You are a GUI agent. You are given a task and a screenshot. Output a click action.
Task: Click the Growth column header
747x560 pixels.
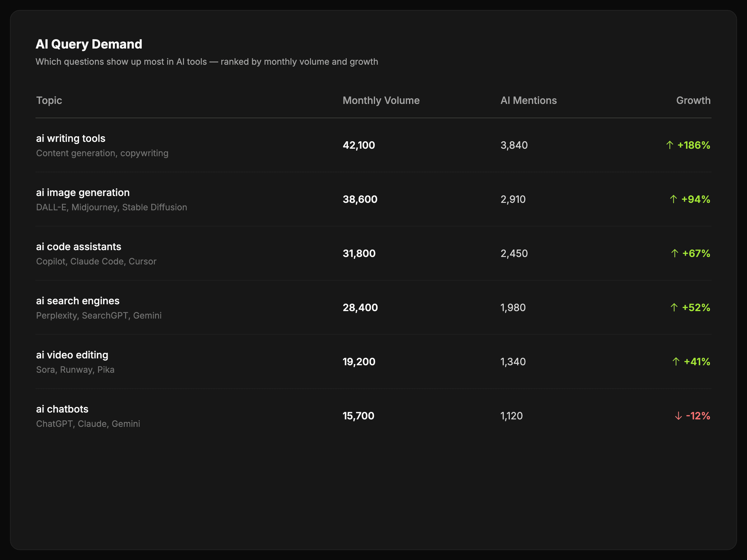tap(693, 100)
